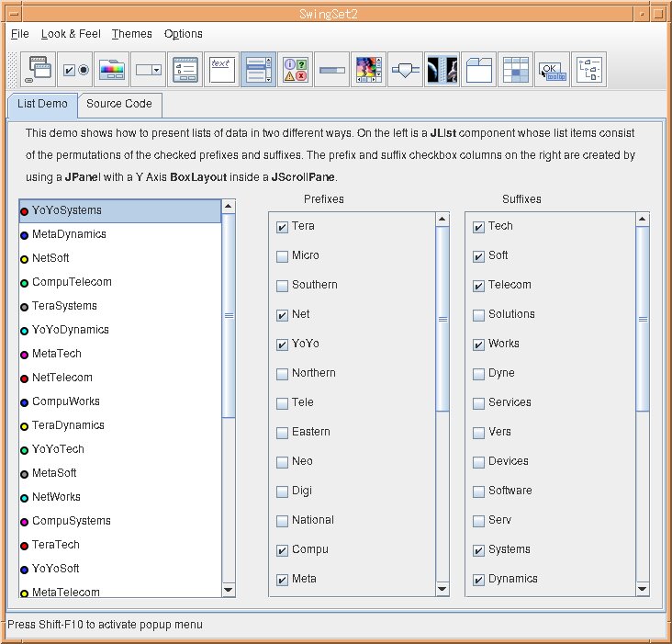Image resolution: width=672 pixels, height=644 pixels.
Task: Select MetaDynamics in the company list
Action: coord(69,234)
